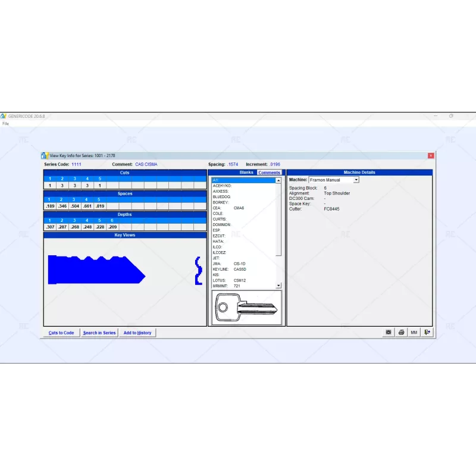Toggle MM units display
Image resolution: width=476 pixels, height=476 pixels.
414,331
